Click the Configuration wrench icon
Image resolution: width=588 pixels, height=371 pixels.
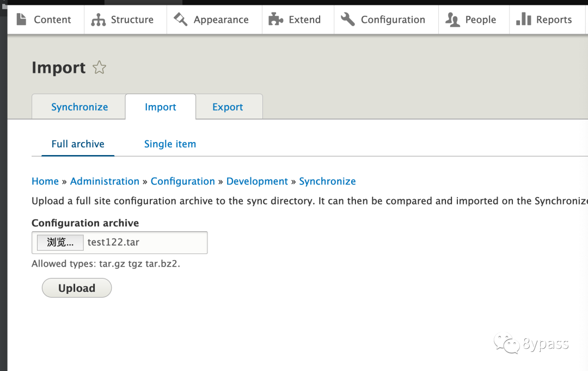[x=348, y=20]
